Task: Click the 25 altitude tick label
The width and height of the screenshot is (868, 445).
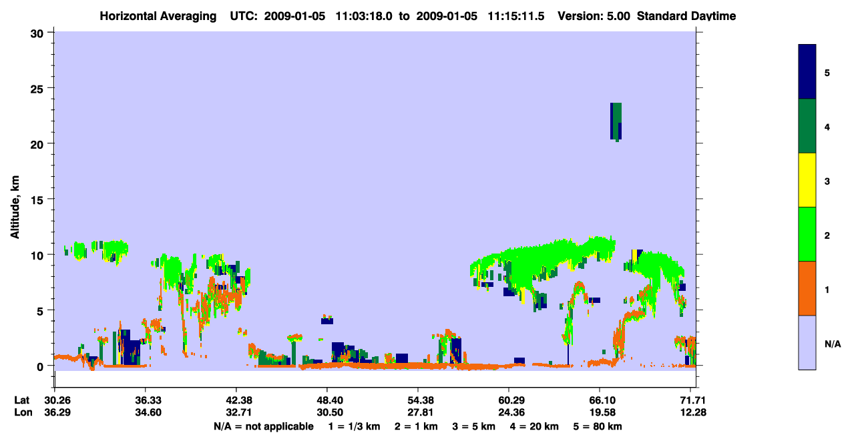Action: point(39,88)
